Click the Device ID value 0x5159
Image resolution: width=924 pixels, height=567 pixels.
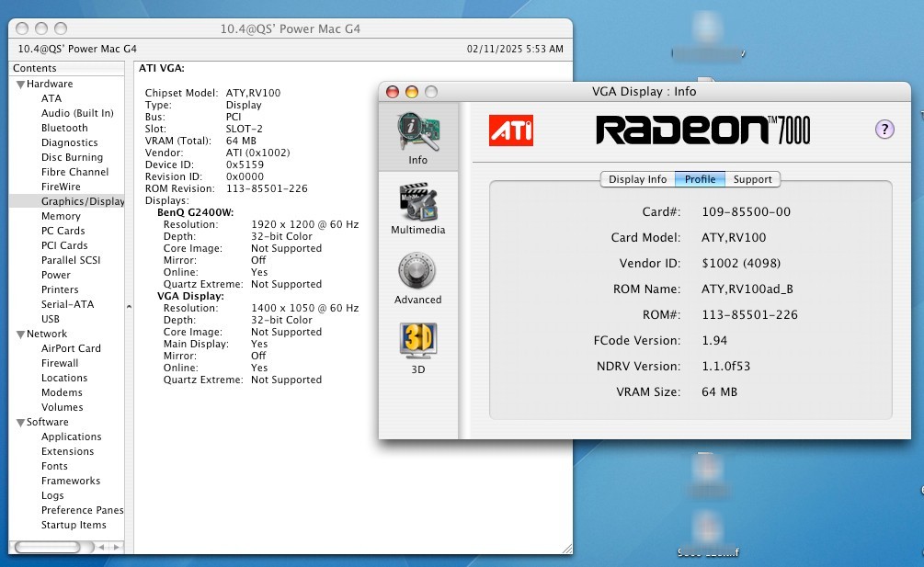(245, 164)
